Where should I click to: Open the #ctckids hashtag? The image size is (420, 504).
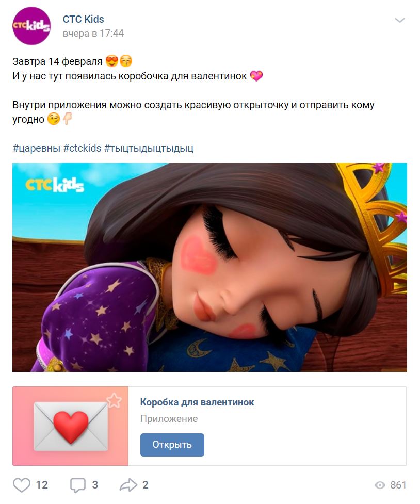[83, 148]
